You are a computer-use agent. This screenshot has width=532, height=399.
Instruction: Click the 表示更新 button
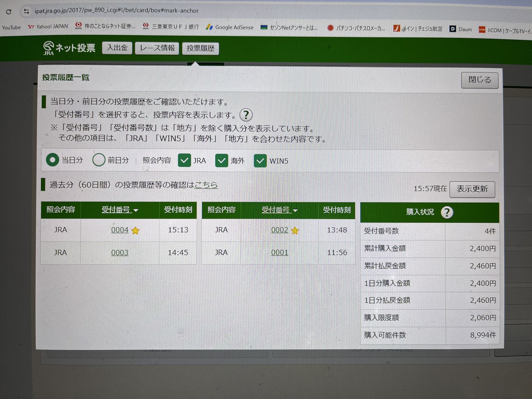pos(472,189)
